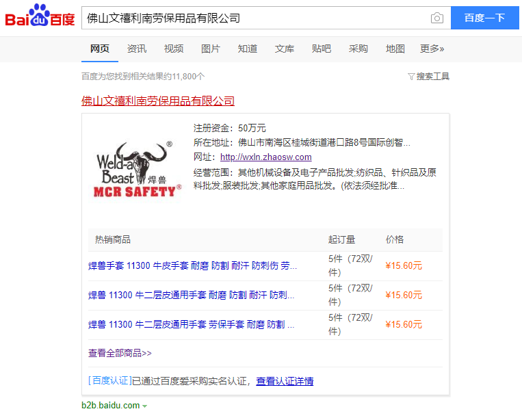The height and width of the screenshot is (420, 522).
Task: Click the 搜索工具 filter icon
Action: 411,77
